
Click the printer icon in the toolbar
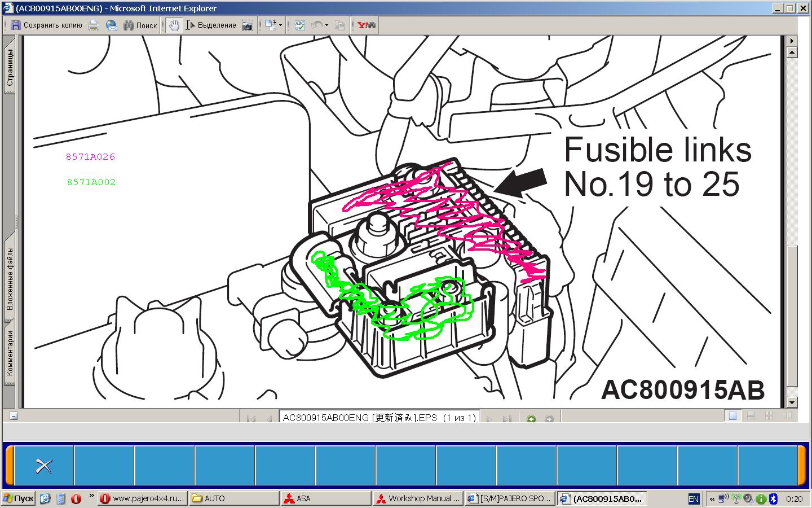94,25
